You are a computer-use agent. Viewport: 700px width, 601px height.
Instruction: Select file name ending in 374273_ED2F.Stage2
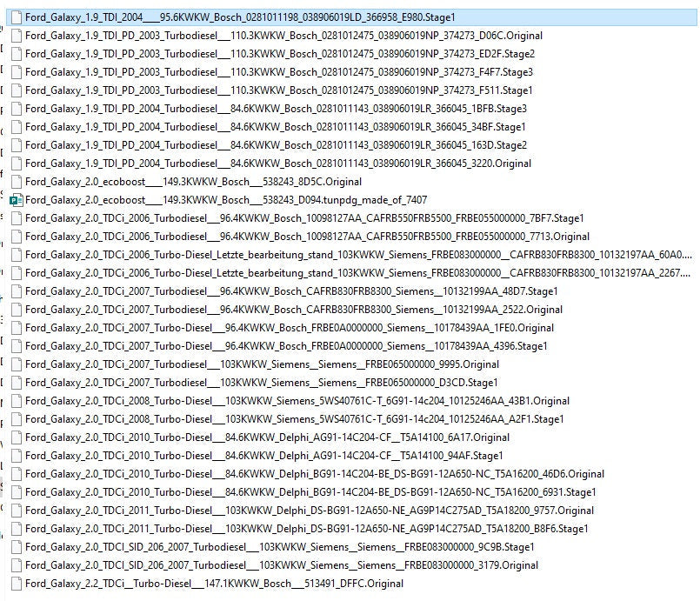[x=279, y=54]
